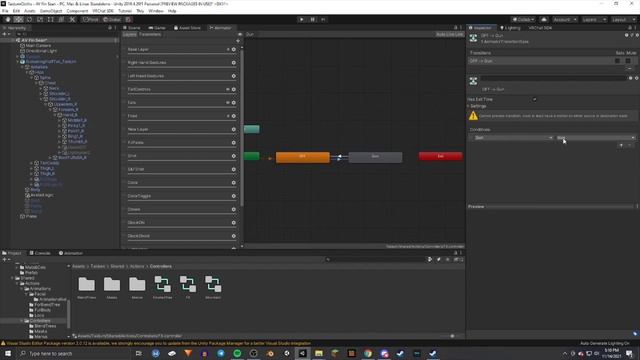Select the red Exit node
640x360 pixels.
coord(440,156)
